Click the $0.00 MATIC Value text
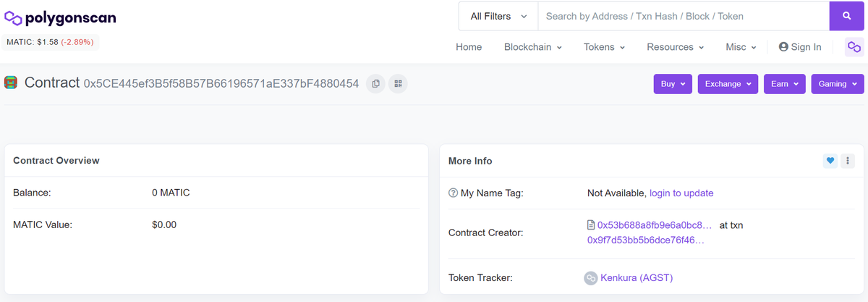The width and height of the screenshot is (868, 302). point(164,225)
